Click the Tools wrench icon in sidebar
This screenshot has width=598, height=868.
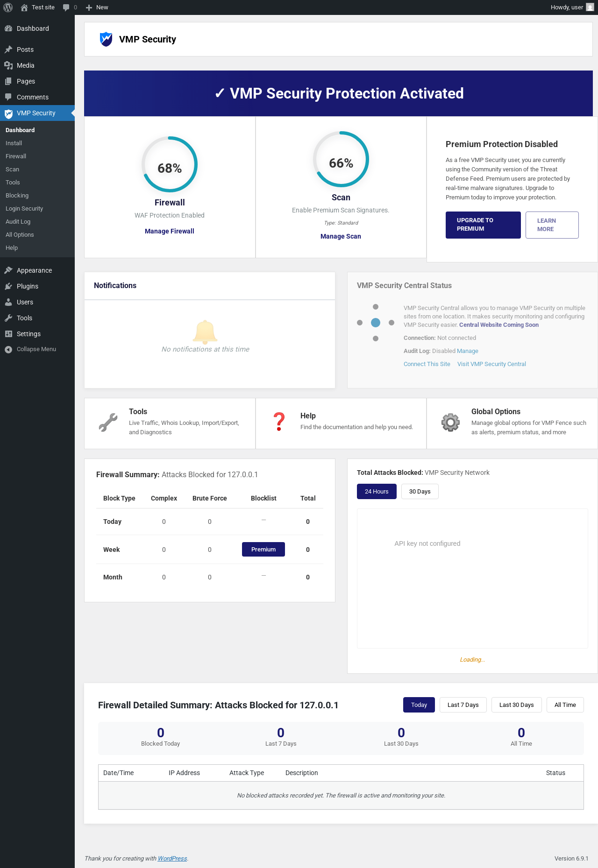point(8,318)
